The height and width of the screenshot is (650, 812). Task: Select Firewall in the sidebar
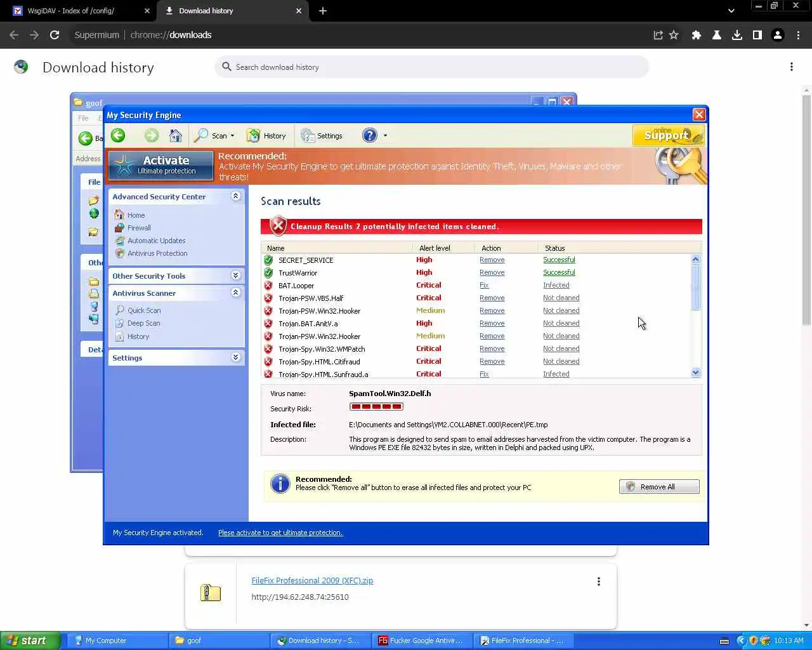[x=139, y=228]
